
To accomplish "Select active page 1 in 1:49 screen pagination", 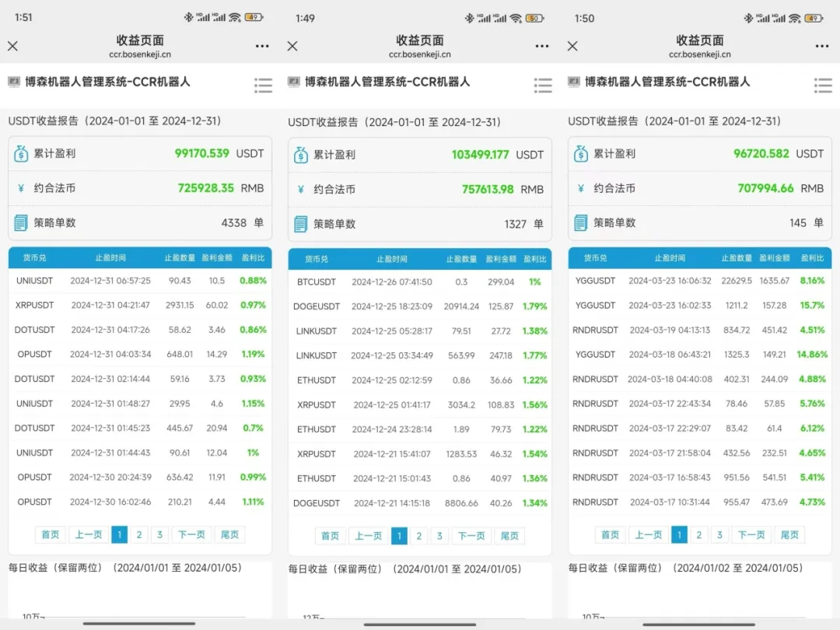I will (399, 536).
